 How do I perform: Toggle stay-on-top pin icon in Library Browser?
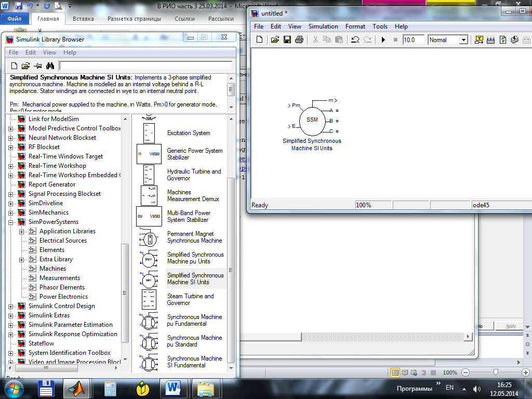pos(38,66)
